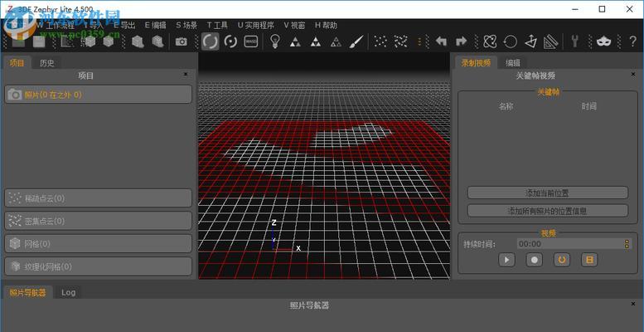This screenshot has height=332, width=644.
Task: Click the atom-shaped orbit icon
Action: [x=490, y=41]
